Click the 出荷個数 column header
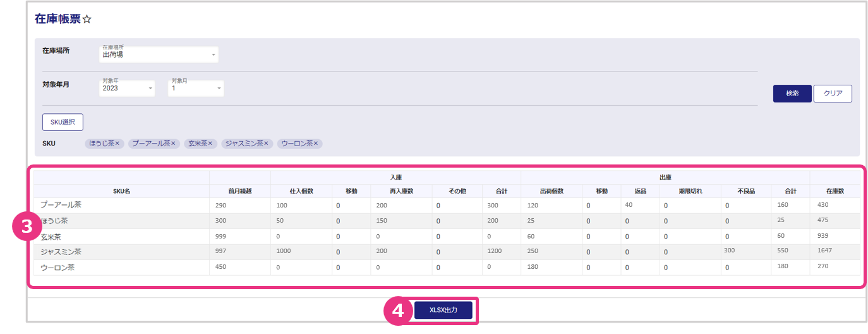 point(552,190)
